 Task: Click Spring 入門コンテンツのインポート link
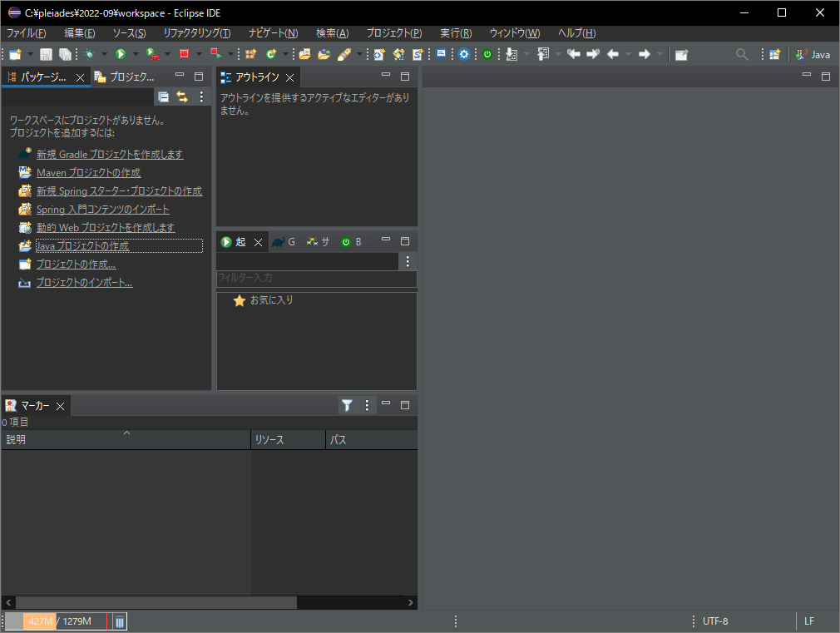[x=103, y=209]
